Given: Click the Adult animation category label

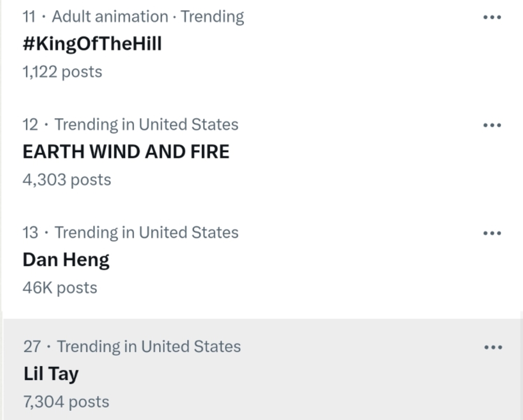Looking at the screenshot, I should coord(110,16).
